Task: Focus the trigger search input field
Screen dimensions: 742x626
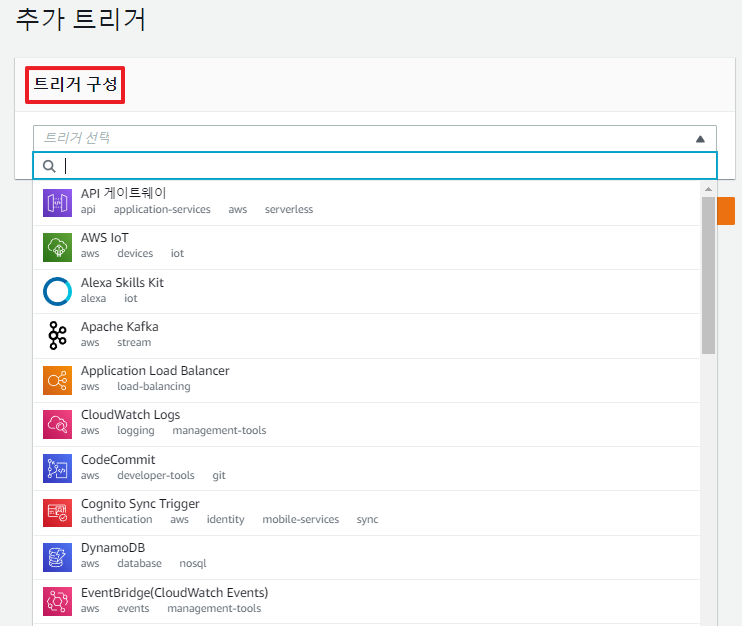Action: pos(375,166)
